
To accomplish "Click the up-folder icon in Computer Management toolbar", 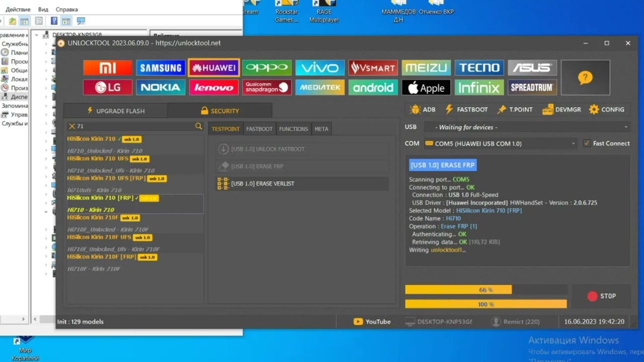I will (x=13, y=21).
